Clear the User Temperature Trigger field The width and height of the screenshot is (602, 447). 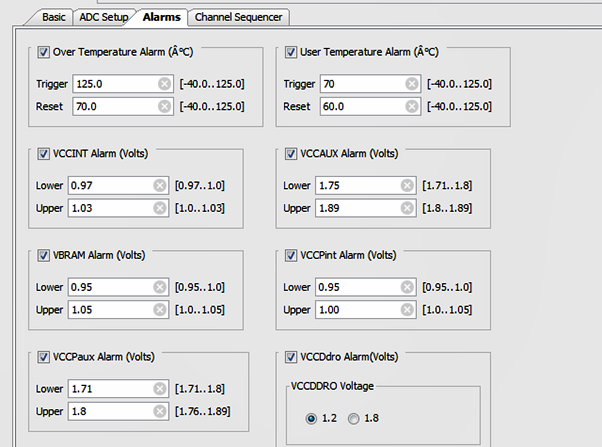tap(412, 84)
